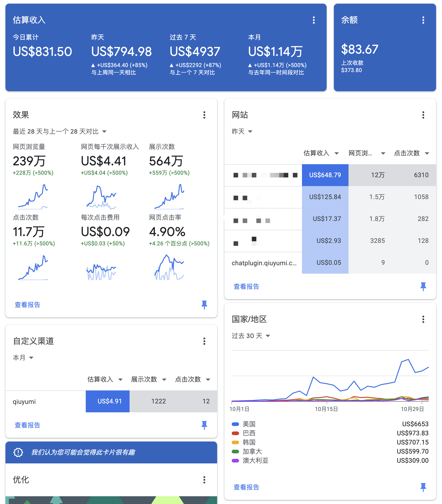Expand the 最近 28 天 comparison period dropdown
The height and width of the screenshot is (504, 442).
60,131
